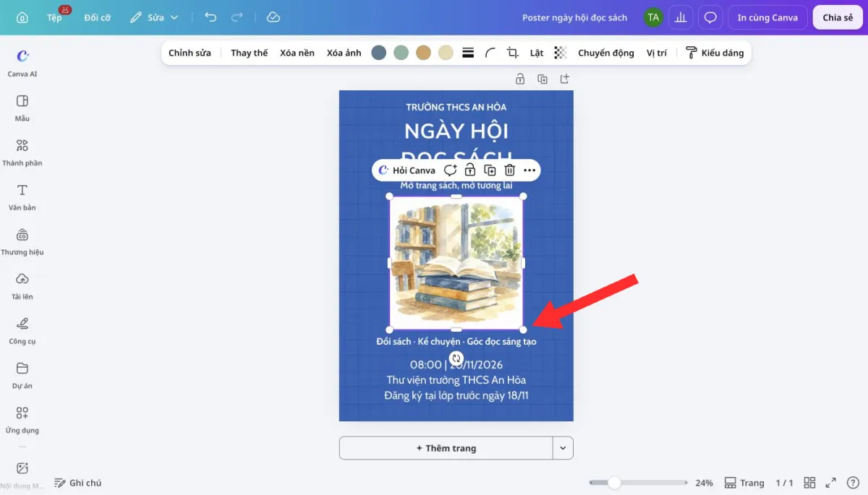Open the Tệp menu
868x495 pixels.
click(x=55, y=17)
